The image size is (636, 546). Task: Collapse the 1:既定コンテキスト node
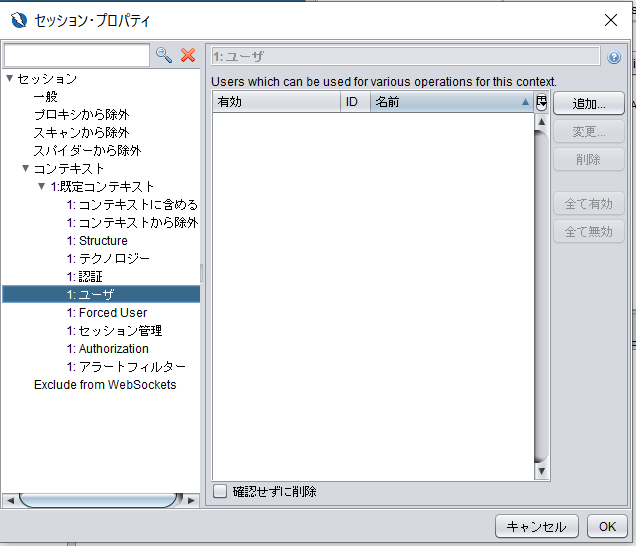coord(41,186)
